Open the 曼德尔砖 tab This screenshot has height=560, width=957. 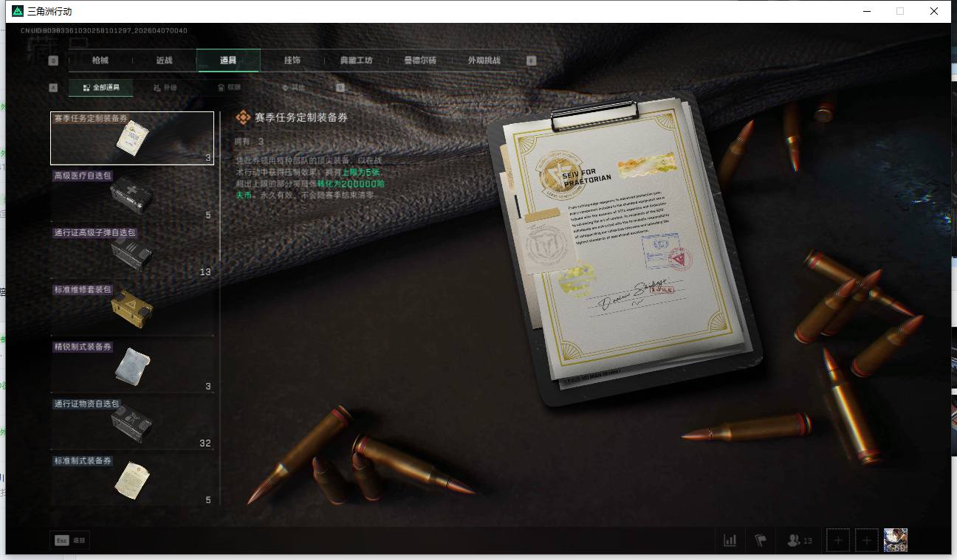tap(420, 61)
